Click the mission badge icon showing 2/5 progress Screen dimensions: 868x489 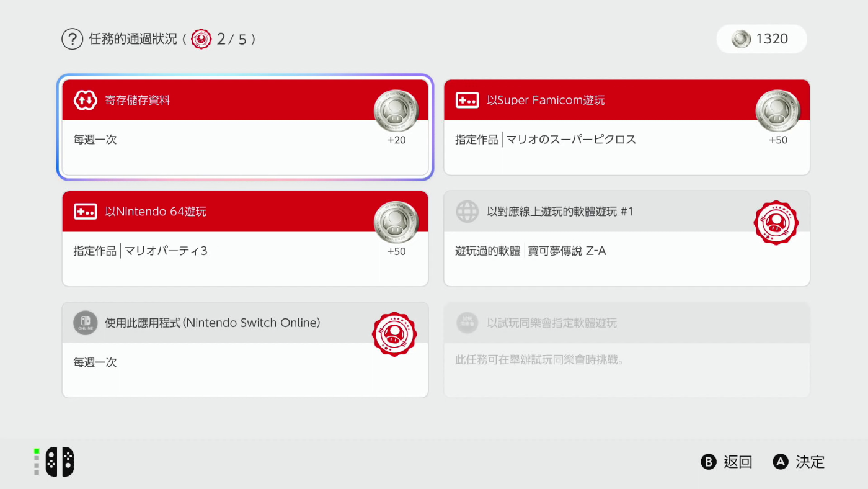[200, 38]
